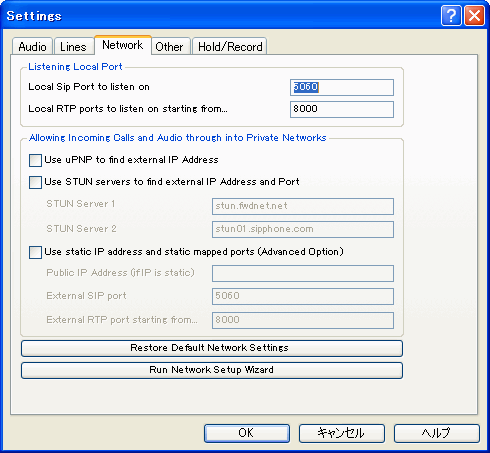The height and width of the screenshot is (453, 490).
Task: Click the title bar help question-mark icon
Action: coord(451,16)
